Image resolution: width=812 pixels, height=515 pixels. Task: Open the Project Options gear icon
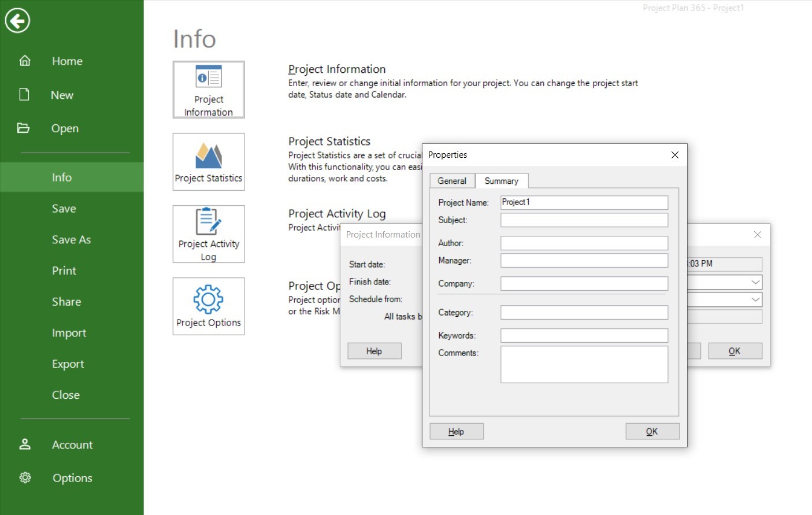click(209, 299)
